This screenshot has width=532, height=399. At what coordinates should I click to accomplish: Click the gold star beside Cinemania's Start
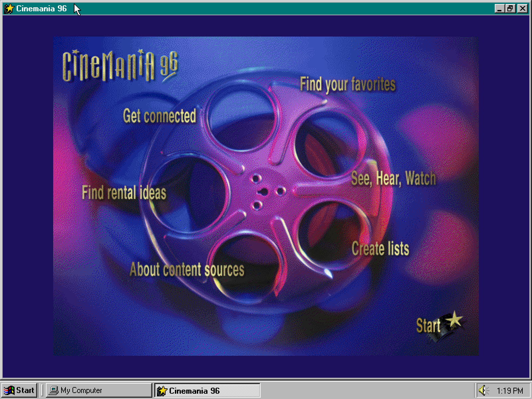pyautogui.click(x=454, y=320)
